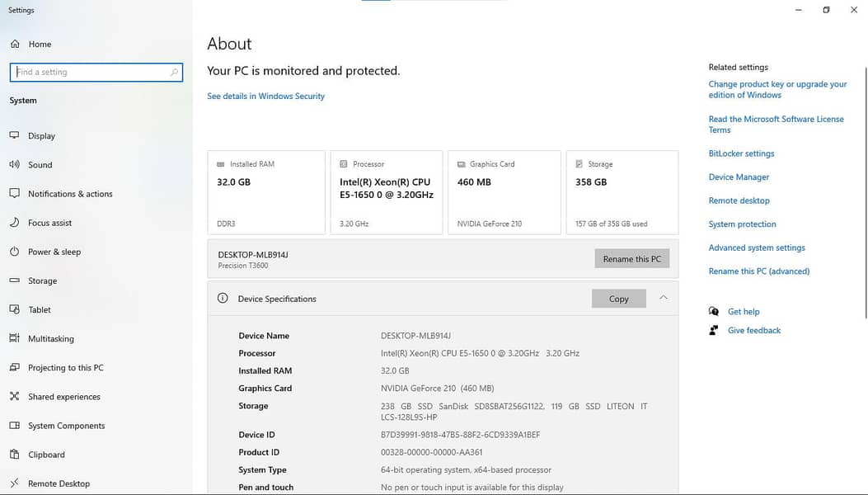The height and width of the screenshot is (495, 868).
Task: Click the Product ID value 00328-00000-00000-AA361
Action: (431, 452)
